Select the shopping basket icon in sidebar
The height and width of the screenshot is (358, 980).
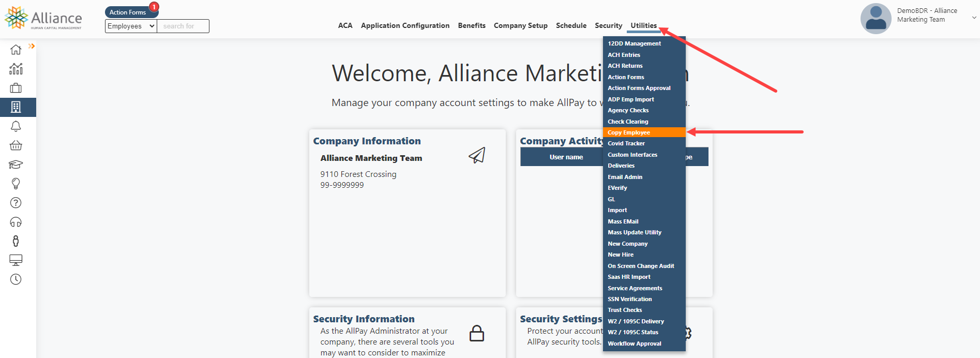pyautogui.click(x=16, y=145)
